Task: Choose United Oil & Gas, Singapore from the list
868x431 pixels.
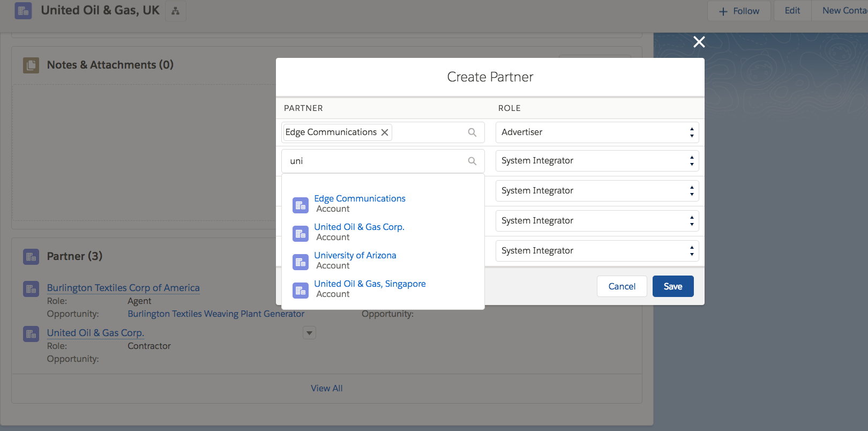Action: point(370,284)
